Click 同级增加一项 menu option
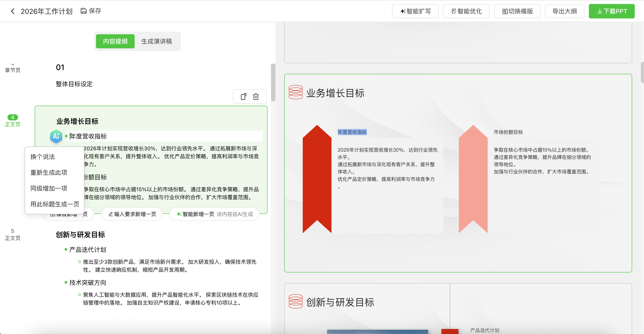This screenshot has width=644, height=334. pyautogui.click(x=49, y=188)
